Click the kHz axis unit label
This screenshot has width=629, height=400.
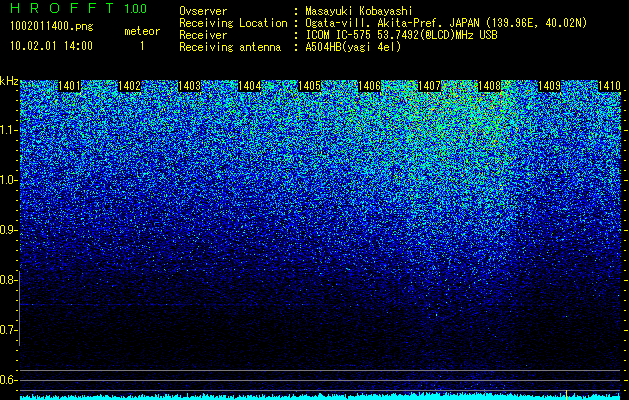9,81
